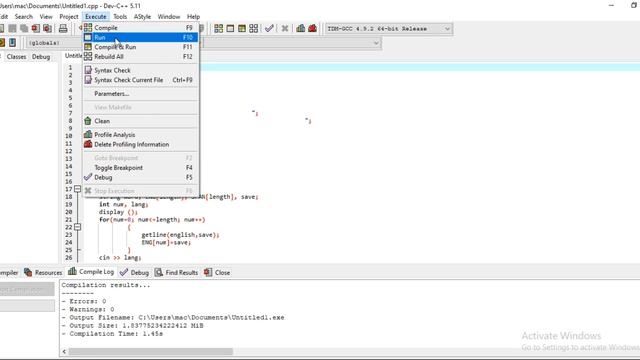Collapse the code fold at line 22

point(77,227)
